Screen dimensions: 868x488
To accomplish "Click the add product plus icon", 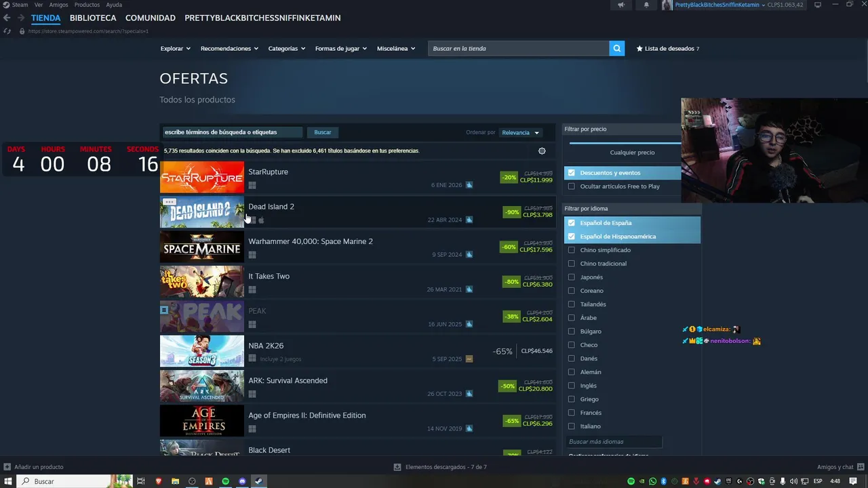I will tap(7, 467).
